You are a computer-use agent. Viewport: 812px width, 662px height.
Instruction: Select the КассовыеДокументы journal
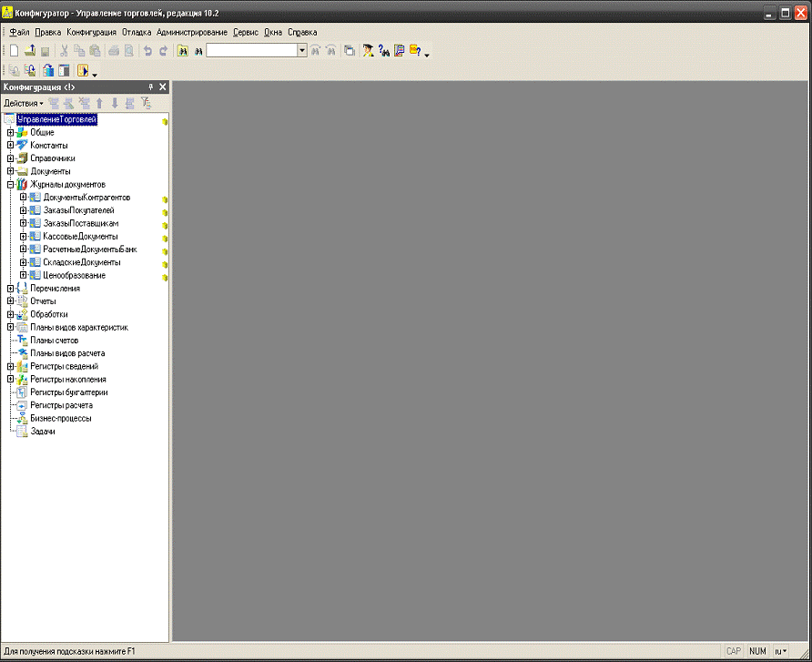pos(80,236)
